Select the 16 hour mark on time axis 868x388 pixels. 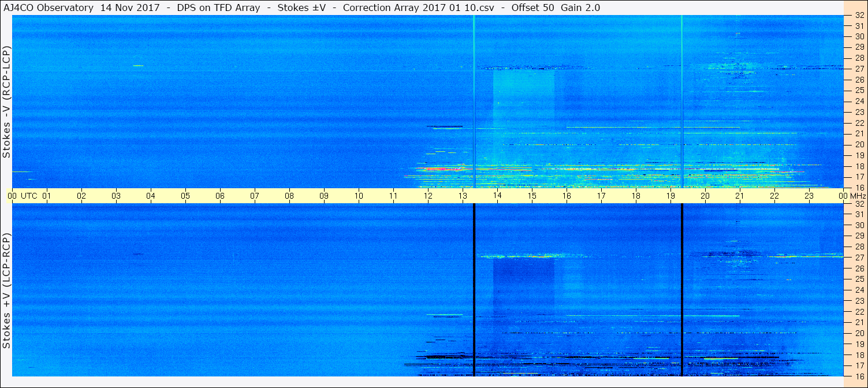click(x=567, y=196)
